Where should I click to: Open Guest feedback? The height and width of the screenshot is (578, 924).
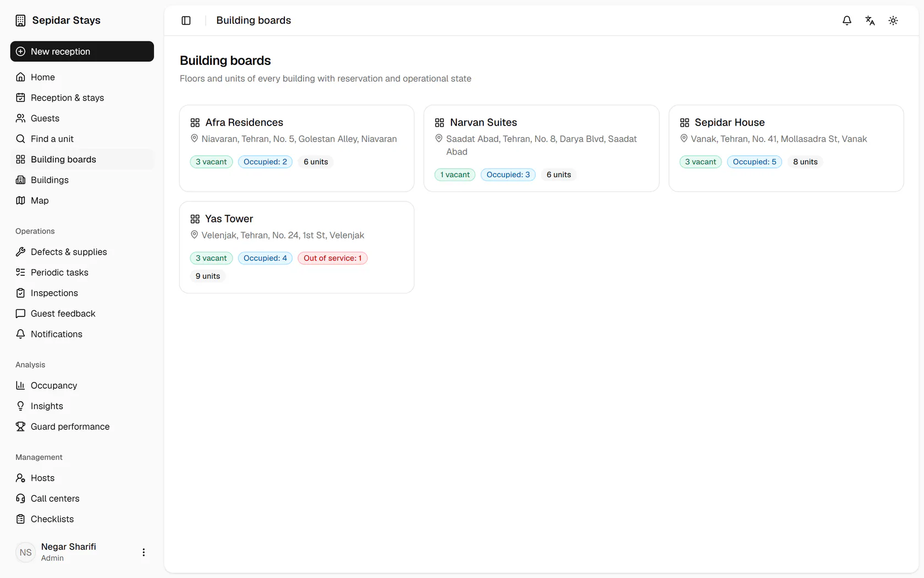tap(82, 313)
